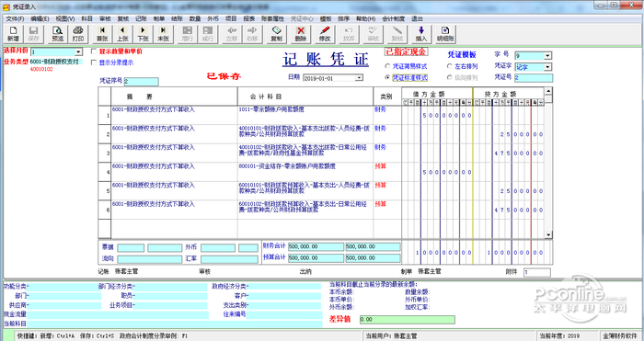Open 明细账 (Detail ledger) from the toolbar
Screen dimensions: 644x341
[x=445, y=34]
